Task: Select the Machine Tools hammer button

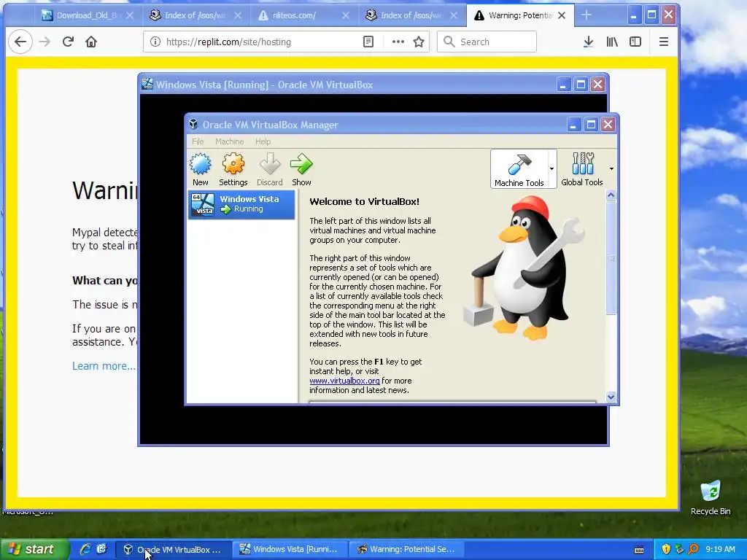Action: (519, 169)
